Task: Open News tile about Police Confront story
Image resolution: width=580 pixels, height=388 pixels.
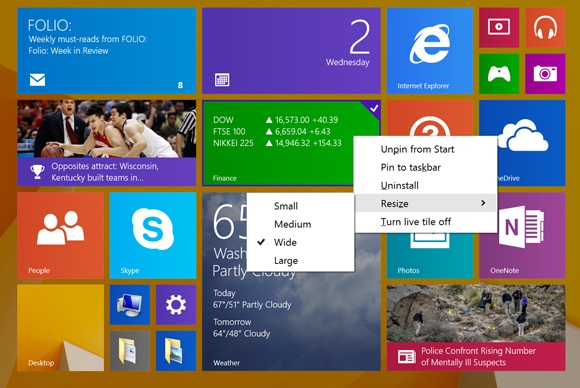Action: click(x=476, y=328)
